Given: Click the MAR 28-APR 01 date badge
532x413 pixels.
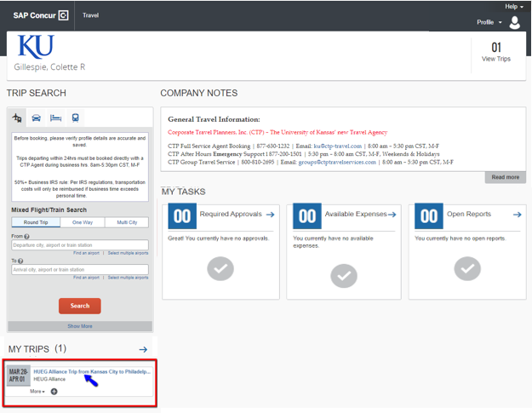Looking at the screenshot, I should [x=19, y=376].
